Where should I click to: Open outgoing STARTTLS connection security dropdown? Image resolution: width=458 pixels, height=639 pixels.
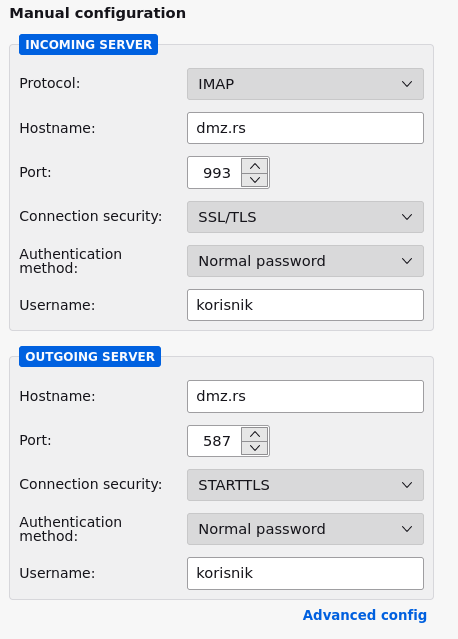(x=305, y=485)
